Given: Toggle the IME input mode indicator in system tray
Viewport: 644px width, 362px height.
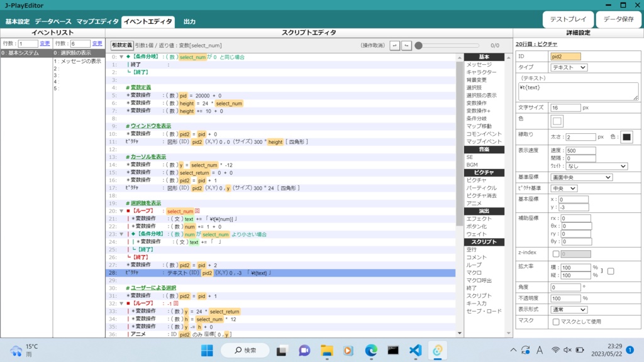Looking at the screenshot, I should coord(538,349).
